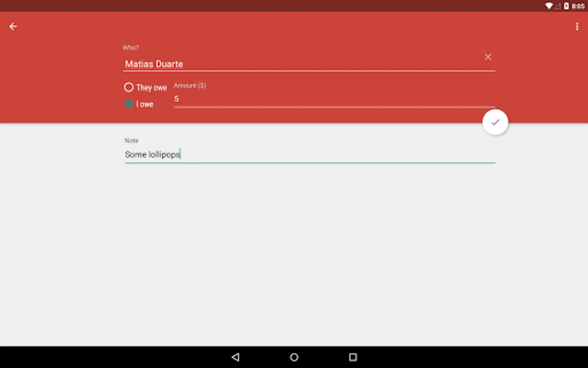The image size is (588, 368).
Task: Click the Who? field label
Action: tap(131, 48)
